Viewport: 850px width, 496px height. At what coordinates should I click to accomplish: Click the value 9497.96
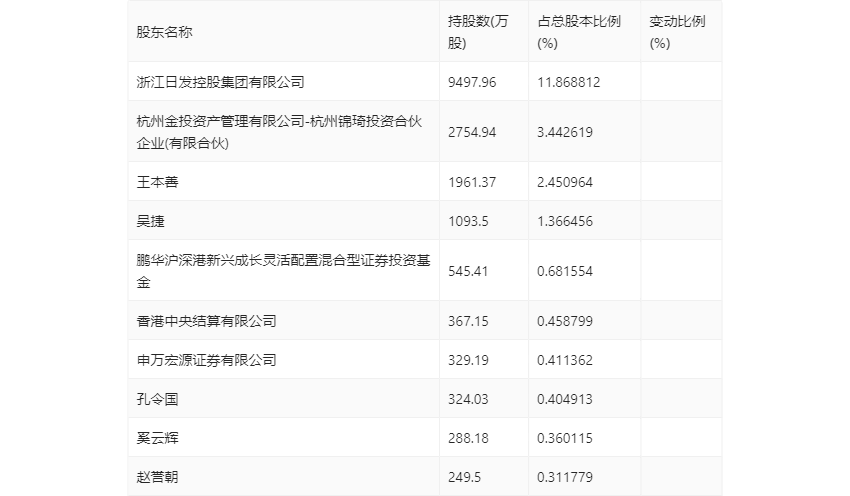tap(472, 82)
